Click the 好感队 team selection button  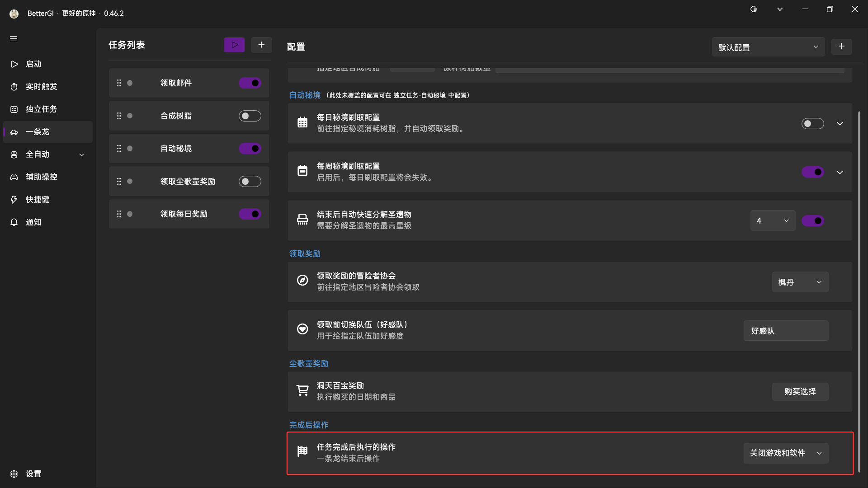coord(786,330)
